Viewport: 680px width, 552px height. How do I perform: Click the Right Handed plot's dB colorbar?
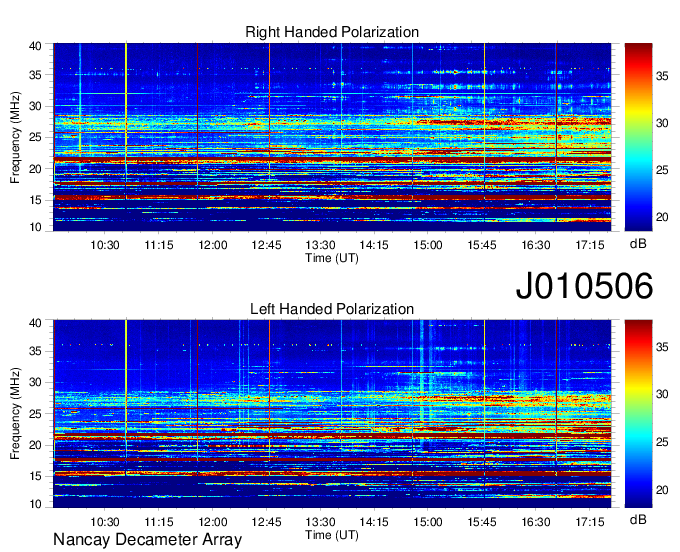click(x=638, y=137)
